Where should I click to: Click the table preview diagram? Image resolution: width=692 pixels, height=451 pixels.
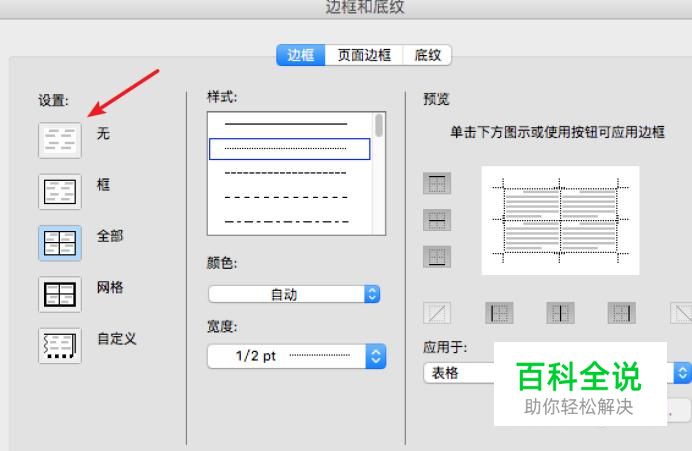pyautogui.click(x=560, y=221)
